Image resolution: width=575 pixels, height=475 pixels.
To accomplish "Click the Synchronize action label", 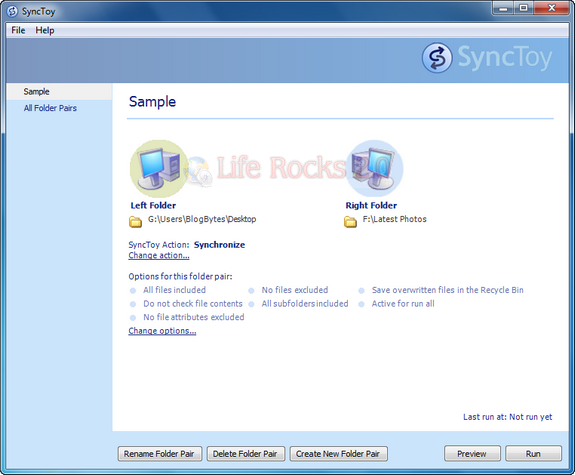I will pos(219,245).
